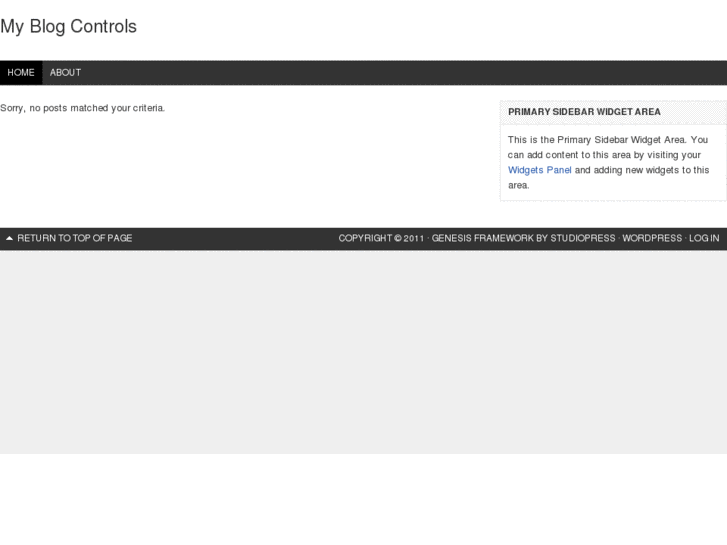727x545 pixels.
Task: Visit the StudioPress footer link
Action: click(x=583, y=239)
